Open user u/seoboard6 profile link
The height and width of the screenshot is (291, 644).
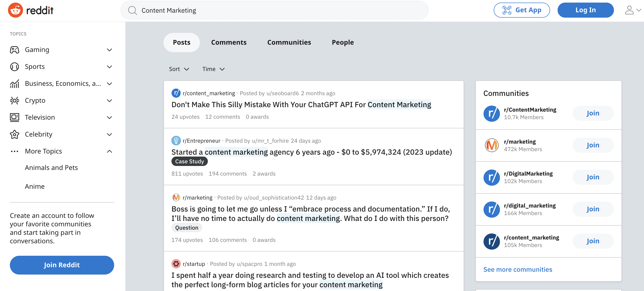[x=283, y=93]
